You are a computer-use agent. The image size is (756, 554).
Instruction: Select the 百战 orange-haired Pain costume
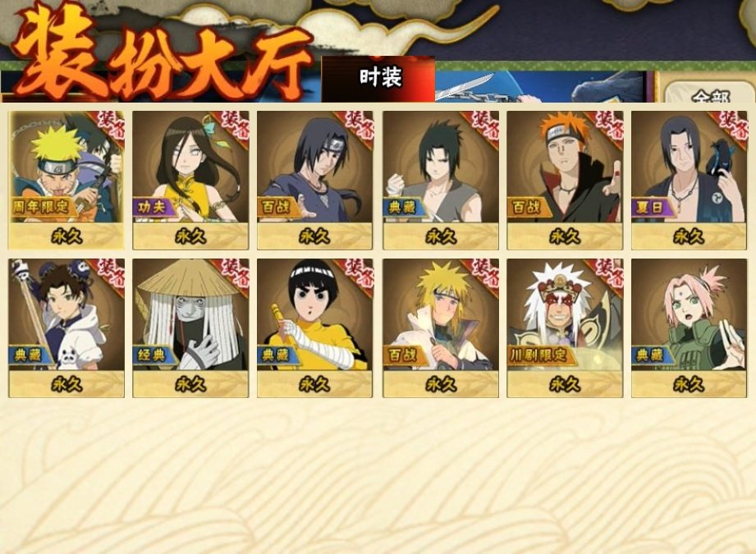coord(565,180)
